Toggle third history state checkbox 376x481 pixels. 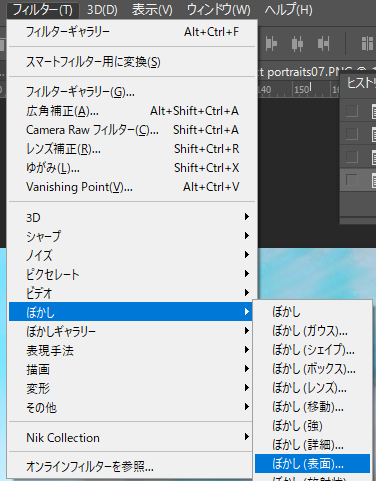(x=352, y=157)
